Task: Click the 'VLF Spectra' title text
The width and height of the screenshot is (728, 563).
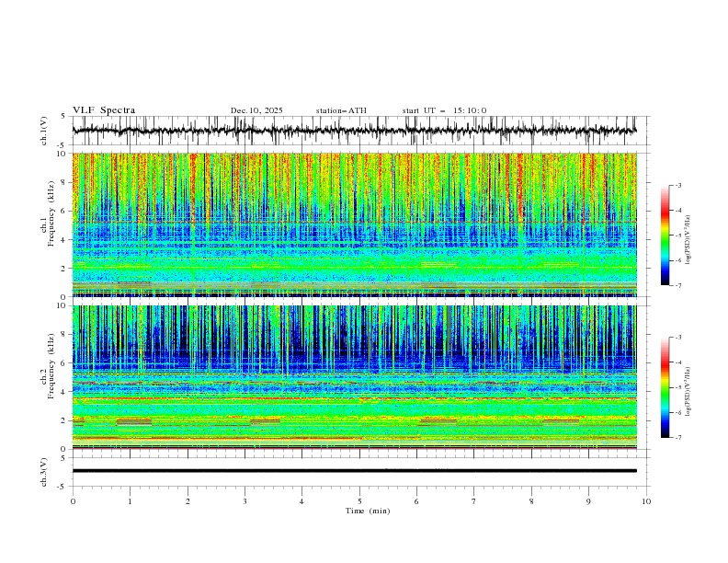Action: 104,110
